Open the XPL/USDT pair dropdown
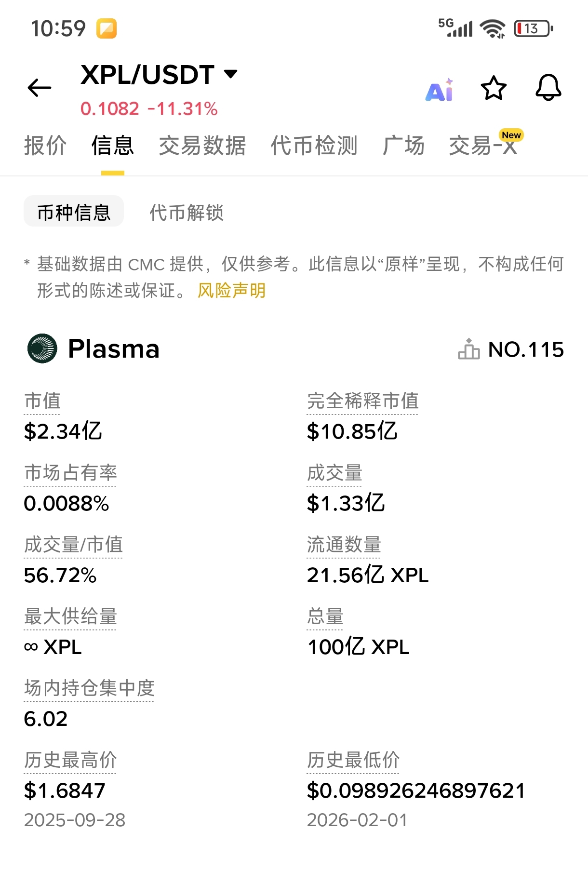Viewport: 588px width, 870px height. coord(231,74)
